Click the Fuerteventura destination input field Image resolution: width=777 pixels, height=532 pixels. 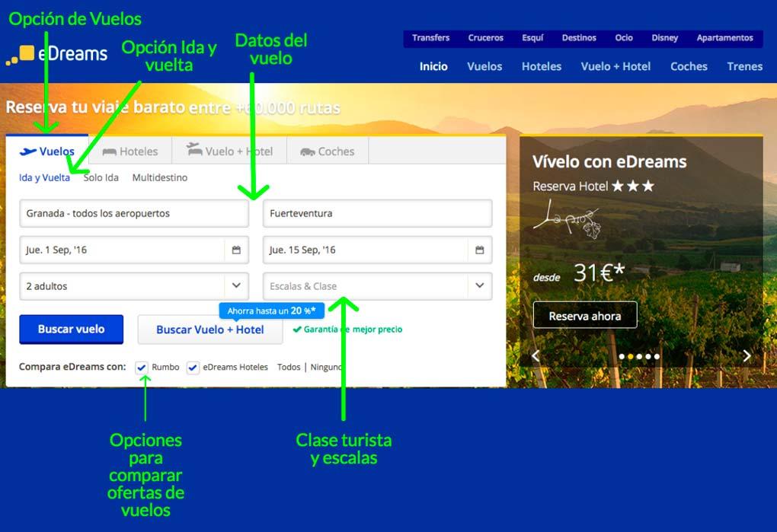pyautogui.click(x=377, y=213)
